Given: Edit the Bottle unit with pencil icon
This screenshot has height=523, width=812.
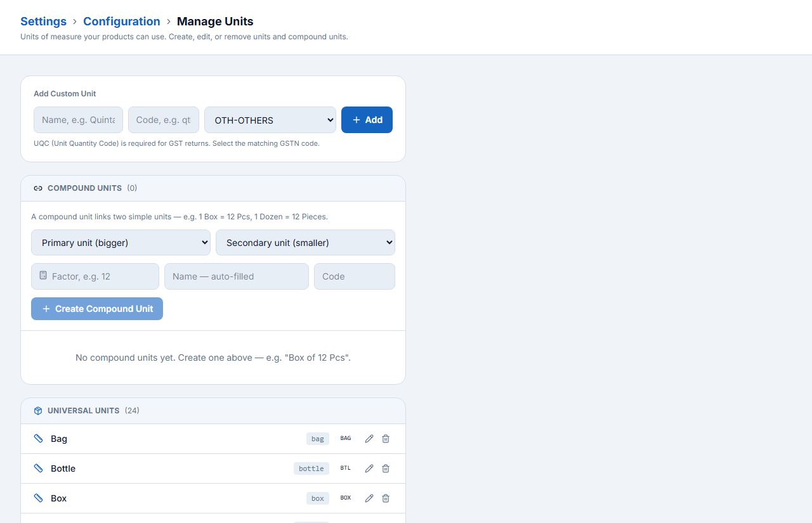Looking at the screenshot, I should point(369,468).
